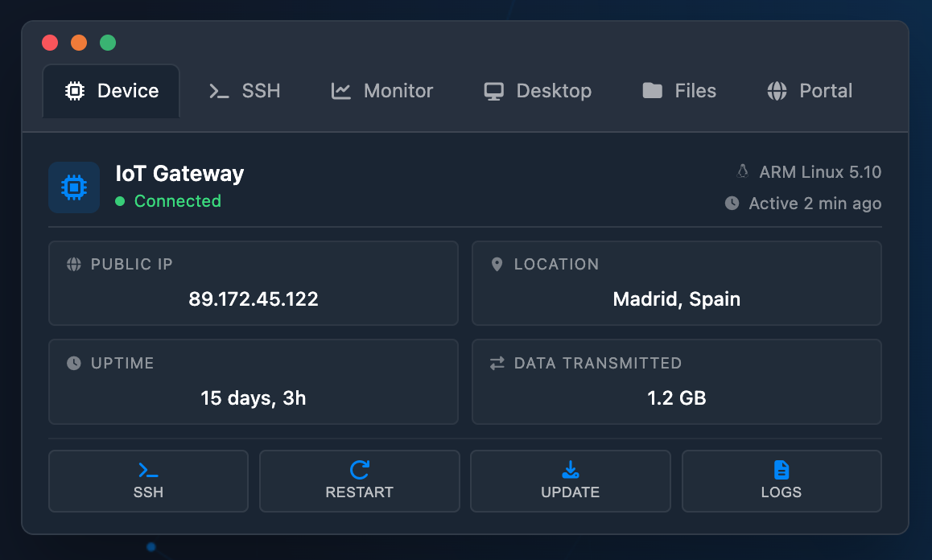Go to the Desktop tab
Image resolution: width=932 pixels, height=560 pixels.
click(538, 91)
